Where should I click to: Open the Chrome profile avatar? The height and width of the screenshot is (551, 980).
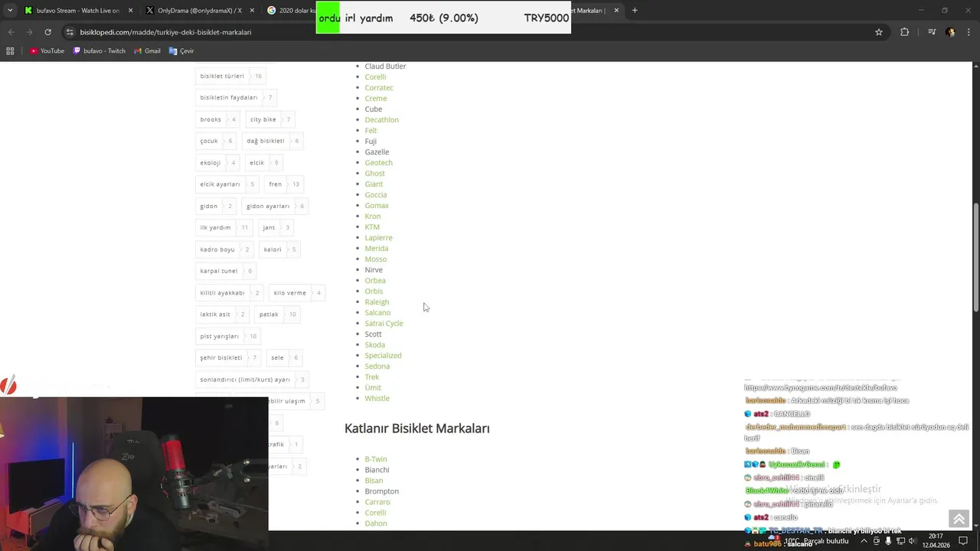click(x=950, y=32)
